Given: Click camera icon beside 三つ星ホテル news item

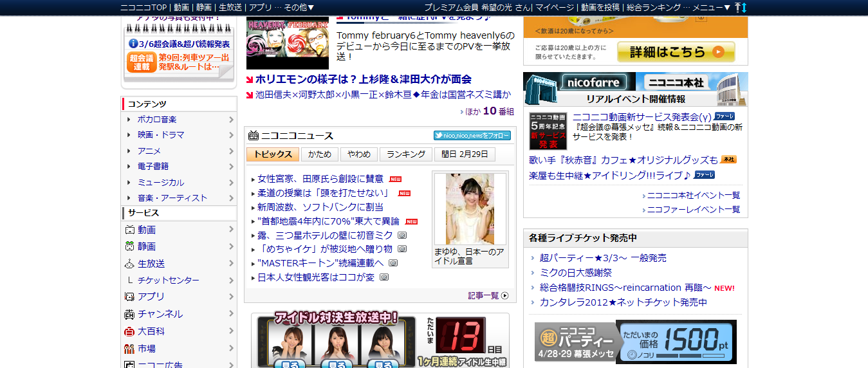Looking at the screenshot, I should tap(402, 235).
